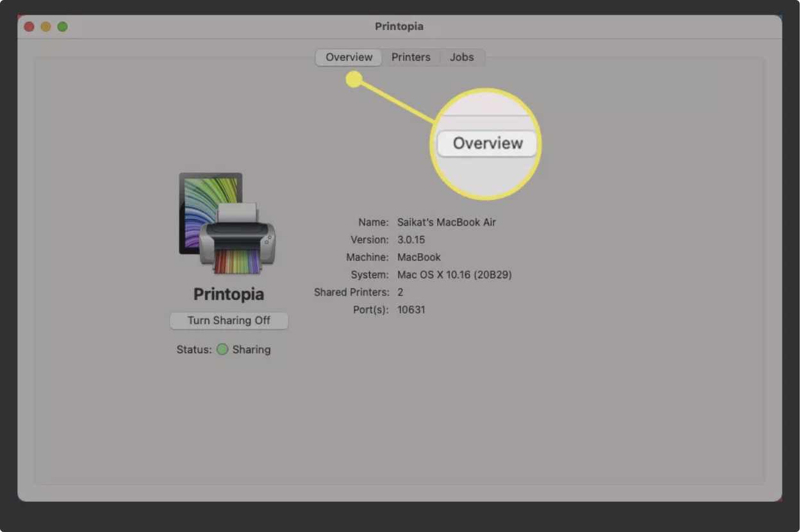
Task: Click the magnified Overview callout button
Action: tap(488, 144)
